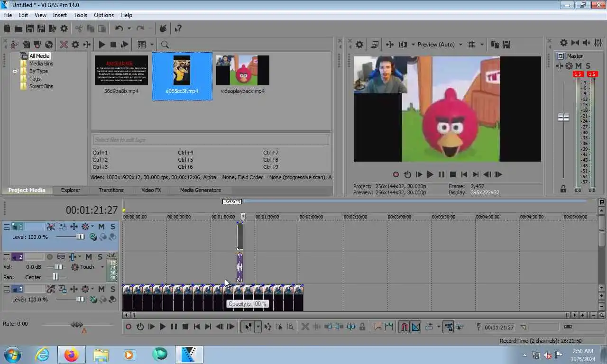Mute video track 1
Screen dimensions: 607x364
[x=101, y=227]
